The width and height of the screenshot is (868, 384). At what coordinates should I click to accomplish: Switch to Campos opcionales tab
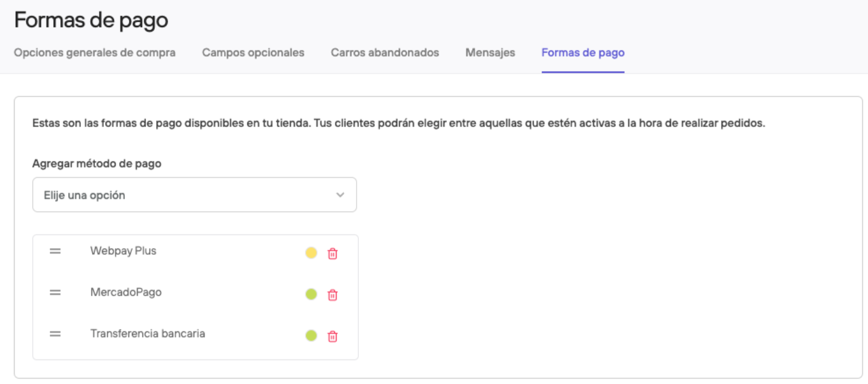(253, 52)
